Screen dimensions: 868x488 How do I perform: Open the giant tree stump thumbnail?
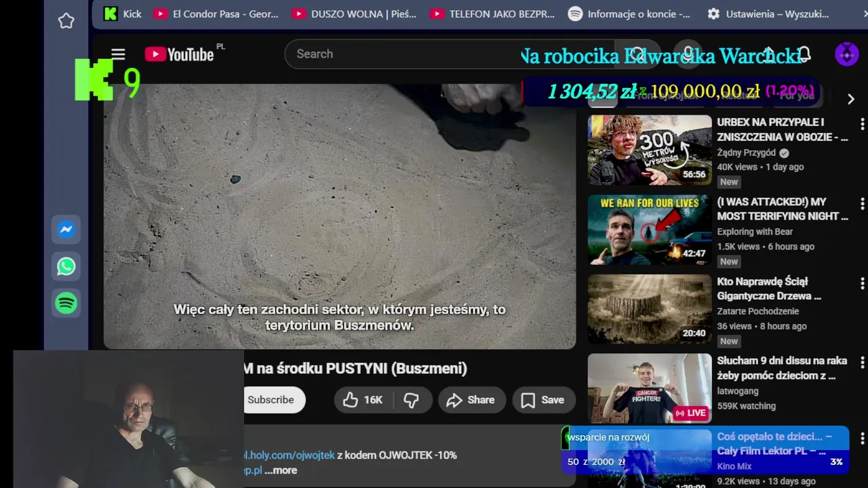pyautogui.click(x=650, y=309)
